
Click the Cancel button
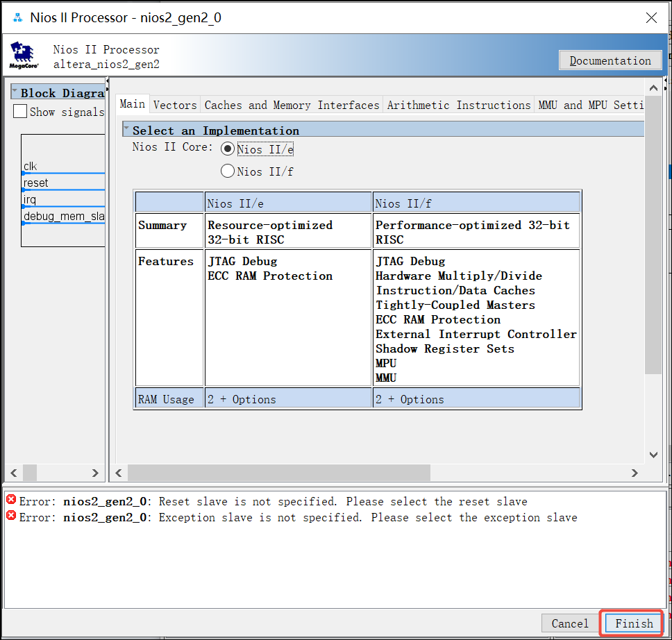[570, 623]
